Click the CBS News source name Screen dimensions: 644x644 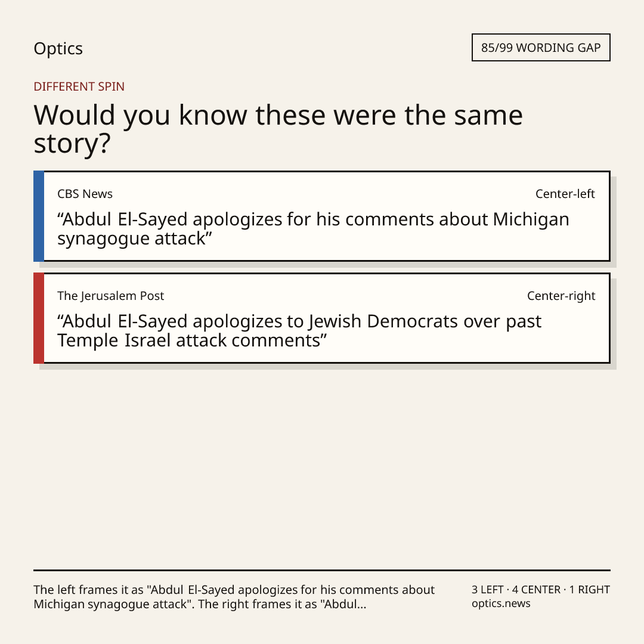(x=85, y=194)
